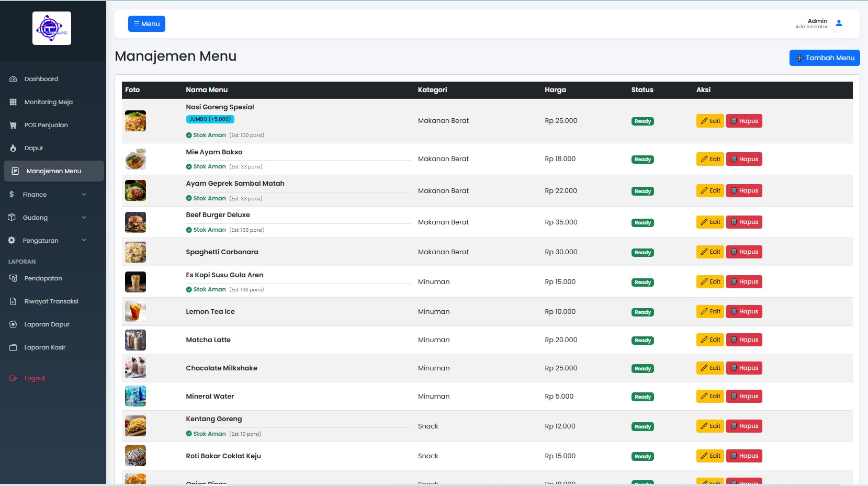
Task: Click the Laporan Dapur icon
Action: tap(13, 324)
